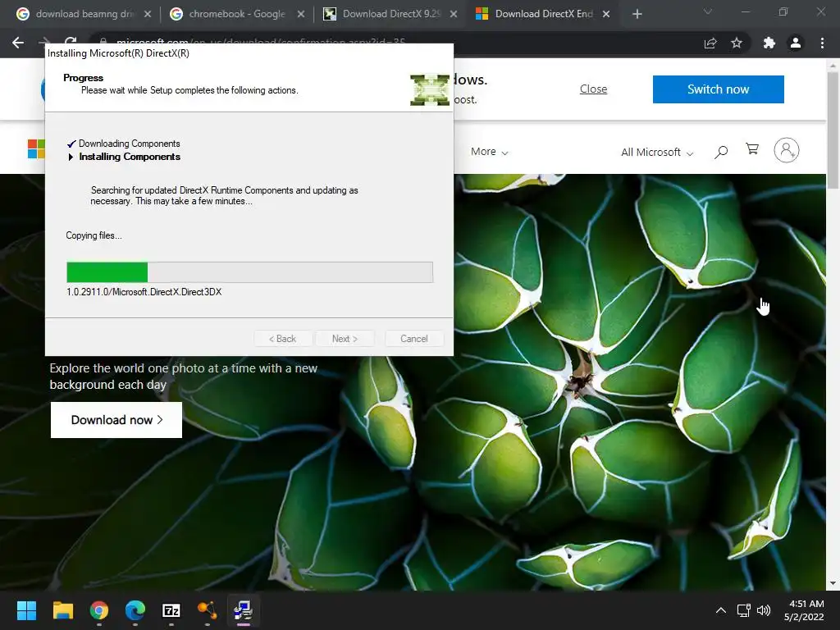Screen dimensions: 840x630
Task: Open Google Chrome from the taskbar
Action: pyautogui.click(x=99, y=610)
